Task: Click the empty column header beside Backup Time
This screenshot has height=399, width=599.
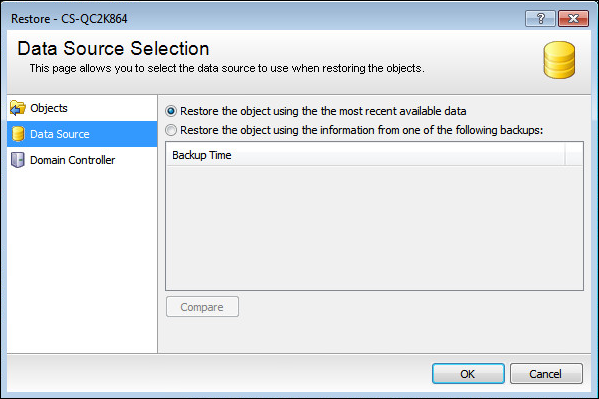Action: point(574,155)
